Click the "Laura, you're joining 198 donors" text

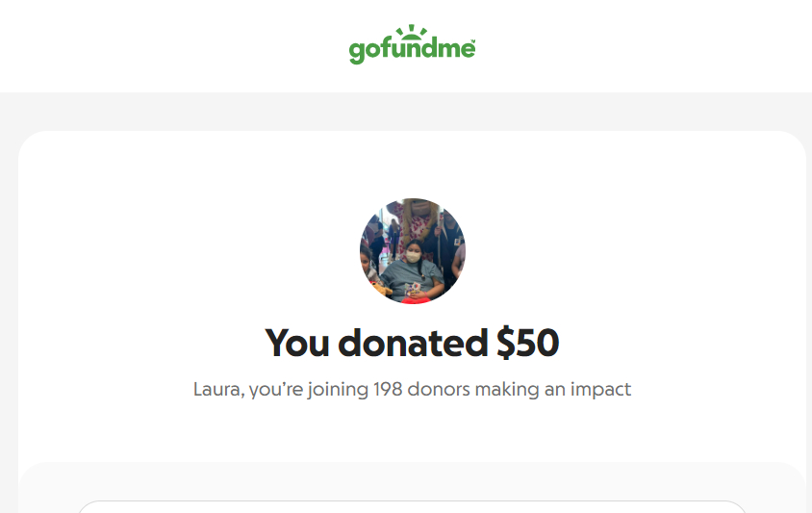tap(412, 389)
